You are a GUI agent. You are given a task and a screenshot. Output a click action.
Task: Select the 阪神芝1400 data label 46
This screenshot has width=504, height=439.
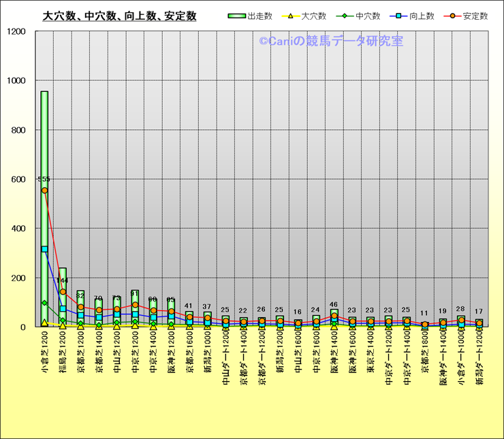click(334, 305)
